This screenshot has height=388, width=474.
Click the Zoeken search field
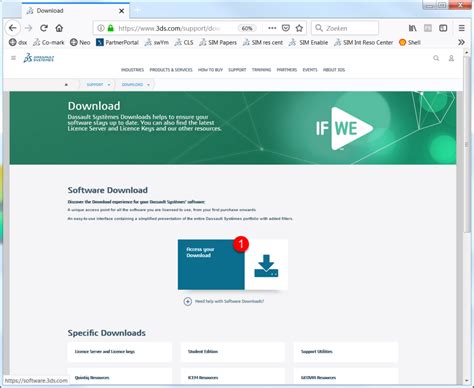[x=345, y=28]
